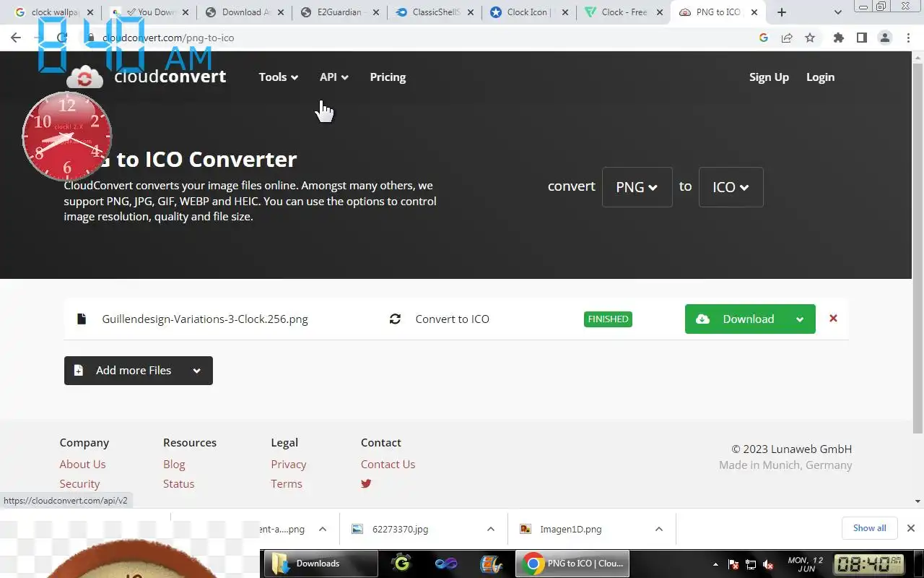Open the infinity-loop app in the taskbar
The width and height of the screenshot is (924, 578).
click(446, 564)
